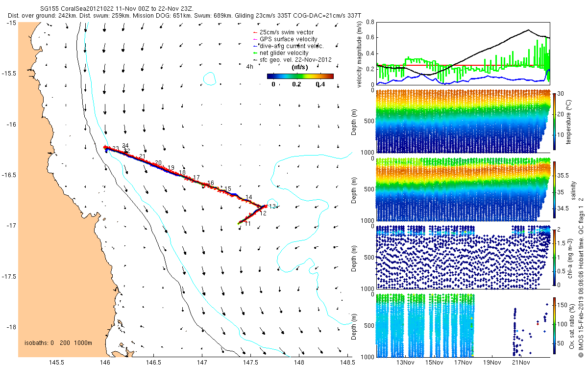The image size is (588, 368).
Task: Click the '17Nov' date tick label
Action: pos(464,363)
